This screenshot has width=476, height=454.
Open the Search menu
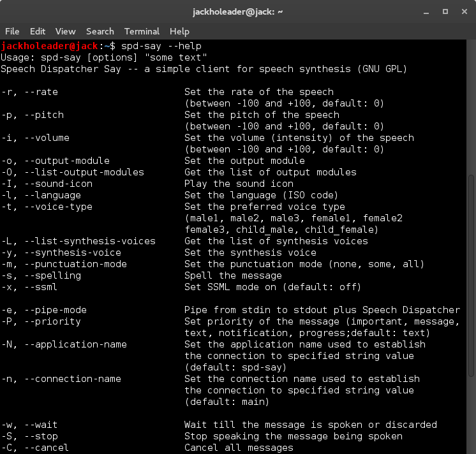tap(100, 31)
